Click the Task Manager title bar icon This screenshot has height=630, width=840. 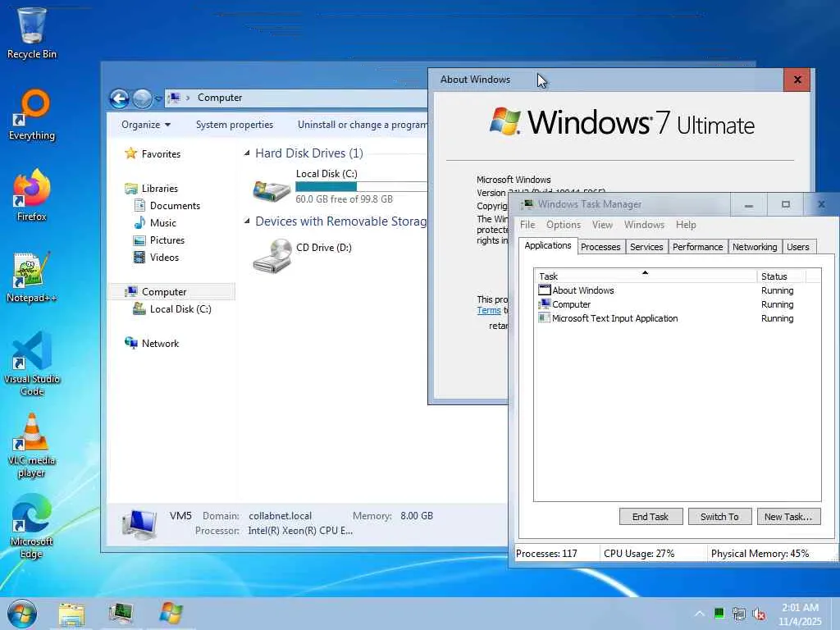pyautogui.click(x=527, y=204)
